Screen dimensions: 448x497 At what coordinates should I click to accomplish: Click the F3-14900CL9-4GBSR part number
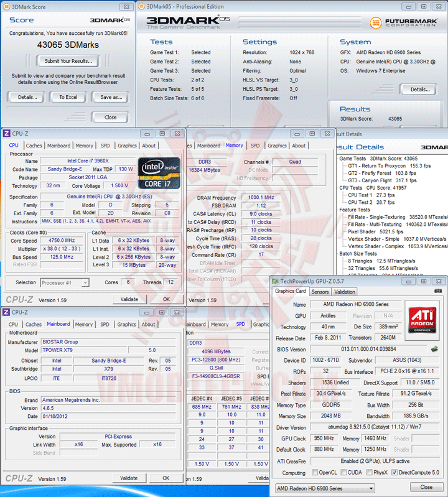point(216,376)
